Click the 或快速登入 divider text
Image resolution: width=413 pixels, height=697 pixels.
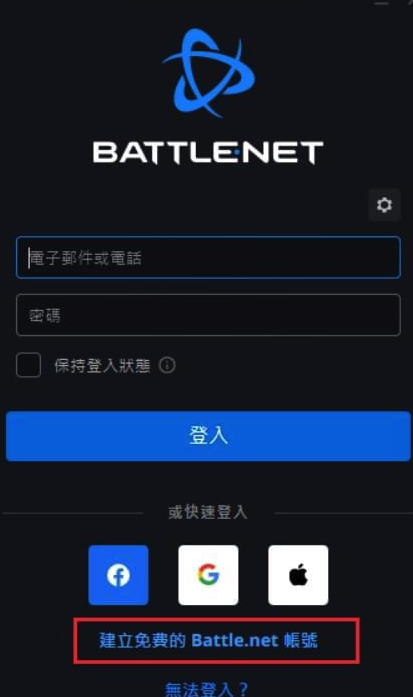[208, 512]
